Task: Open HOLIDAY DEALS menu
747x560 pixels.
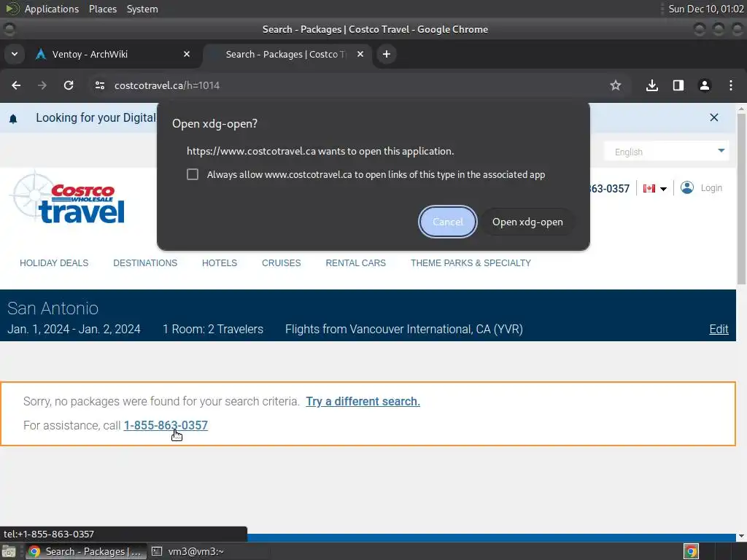Action: (54, 262)
